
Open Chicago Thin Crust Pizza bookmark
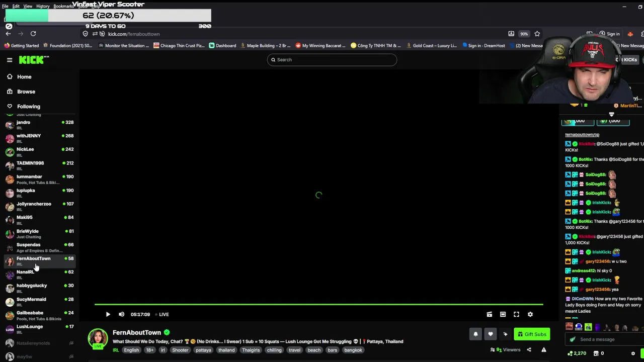coord(179,46)
